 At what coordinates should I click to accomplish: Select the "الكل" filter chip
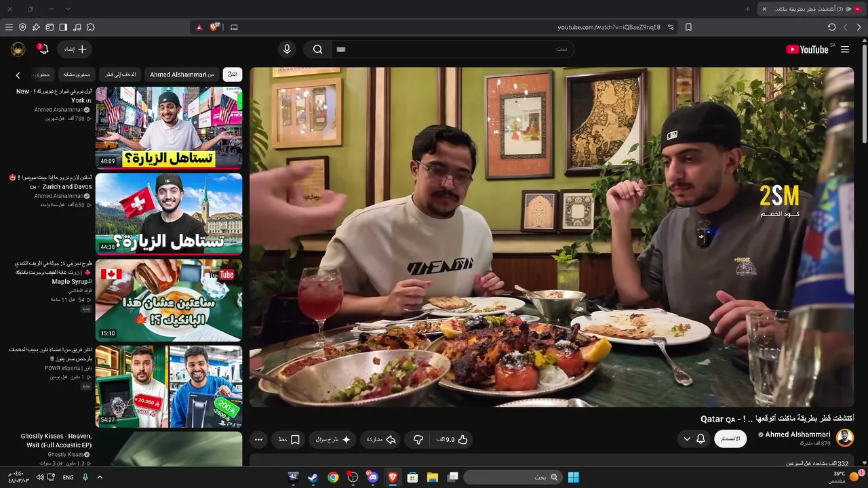point(233,75)
